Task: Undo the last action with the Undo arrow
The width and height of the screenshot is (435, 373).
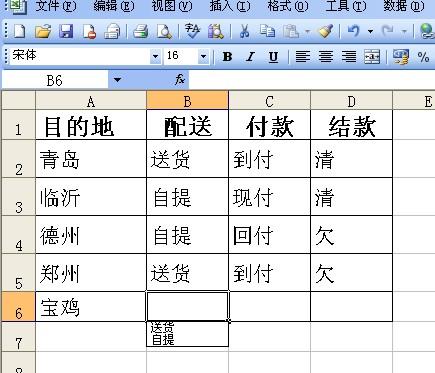Action: [354, 31]
